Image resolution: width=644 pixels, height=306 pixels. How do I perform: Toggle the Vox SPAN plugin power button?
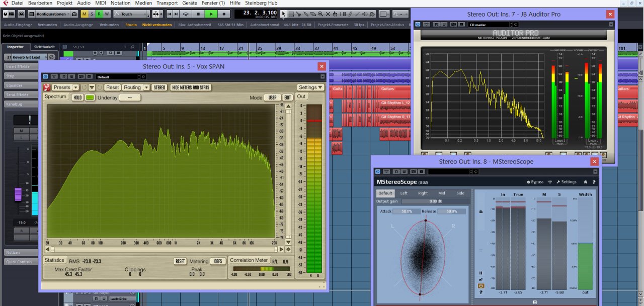45,77
